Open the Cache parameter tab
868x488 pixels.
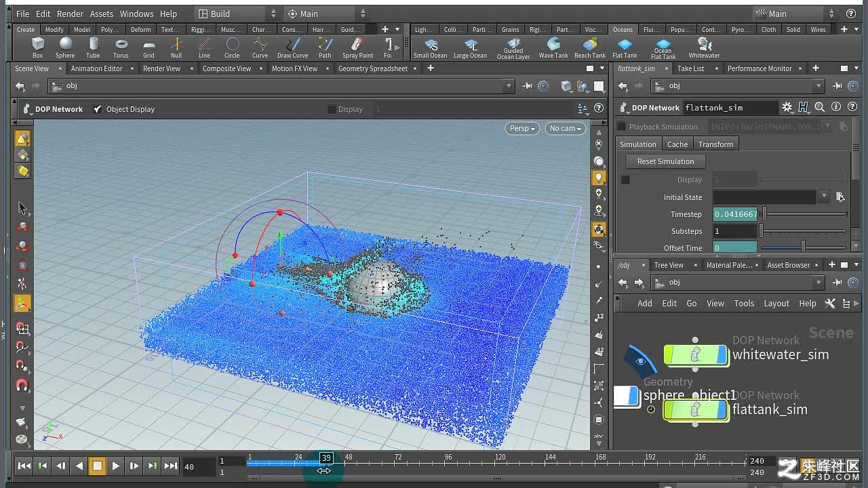(x=677, y=144)
